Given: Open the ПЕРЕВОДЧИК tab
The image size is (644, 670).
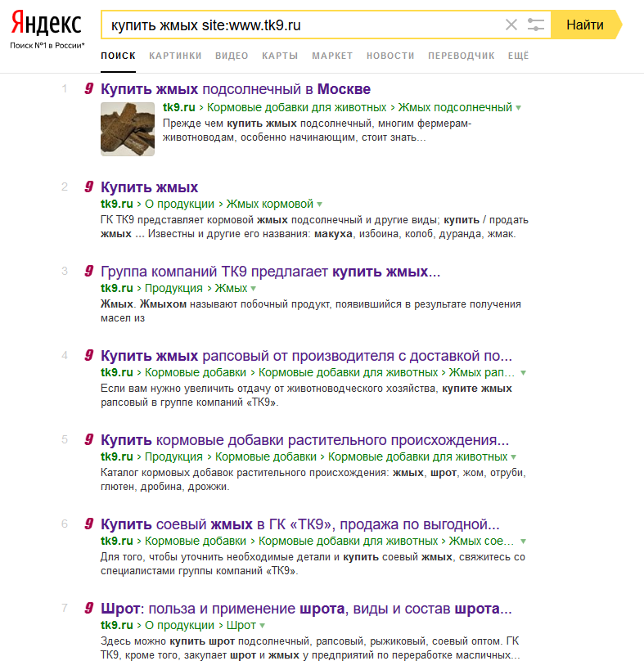Looking at the screenshot, I should pos(461,56).
